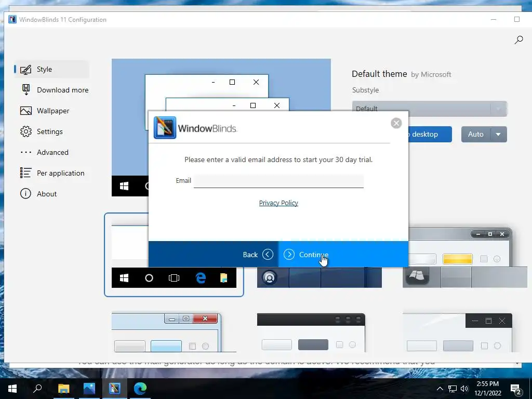Open Settings in WindowBlinds sidebar
This screenshot has width=532, height=399.
coord(51,131)
